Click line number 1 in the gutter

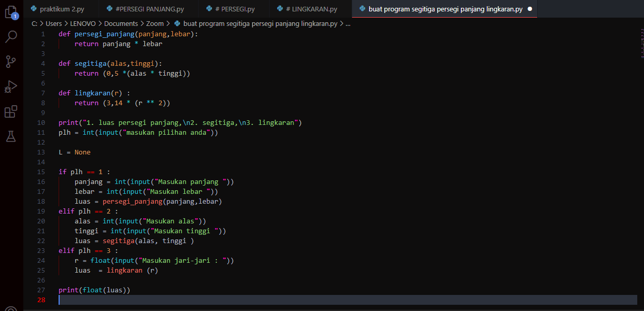click(43, 34)
